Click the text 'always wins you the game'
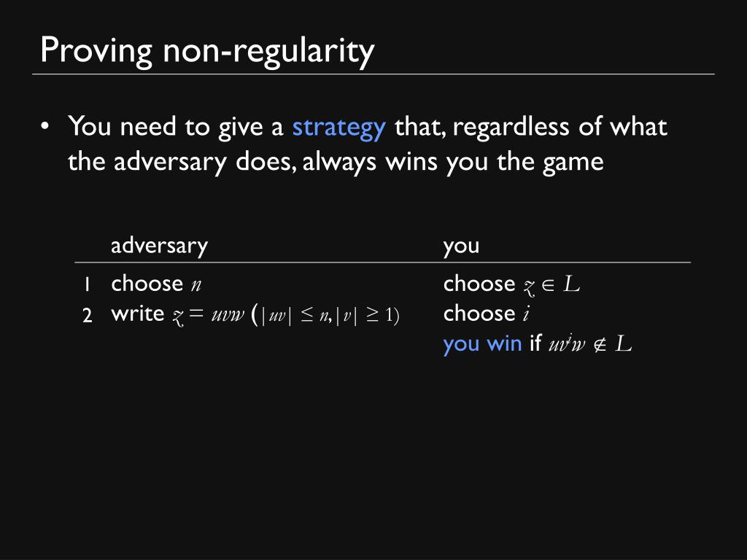 click(x=453, y=163)
